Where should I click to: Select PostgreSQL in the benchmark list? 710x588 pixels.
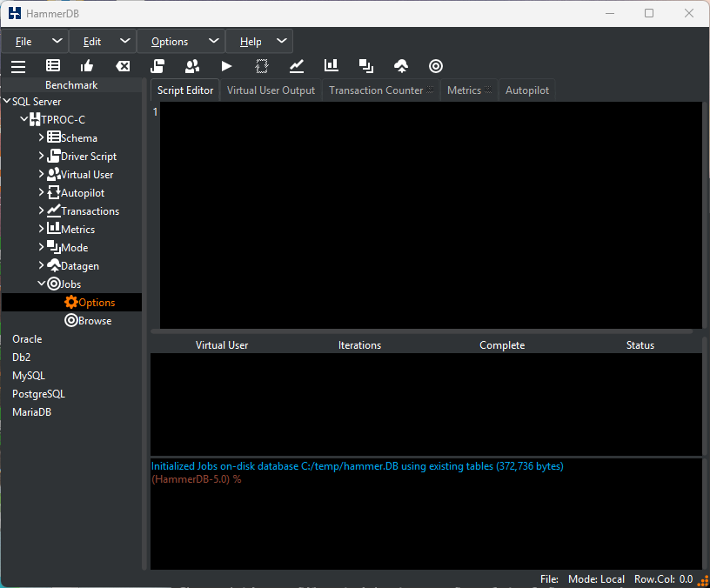[38, 394]
